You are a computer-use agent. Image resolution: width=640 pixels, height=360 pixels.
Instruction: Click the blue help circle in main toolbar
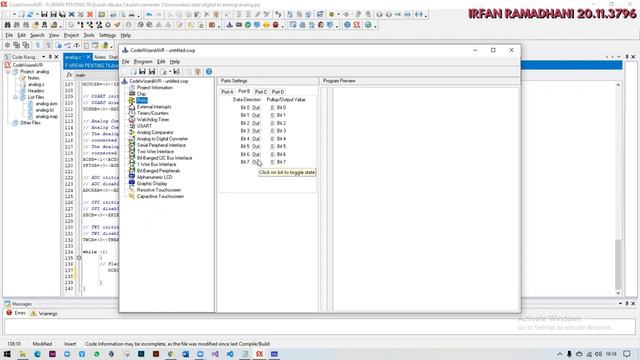click(347, 25)
